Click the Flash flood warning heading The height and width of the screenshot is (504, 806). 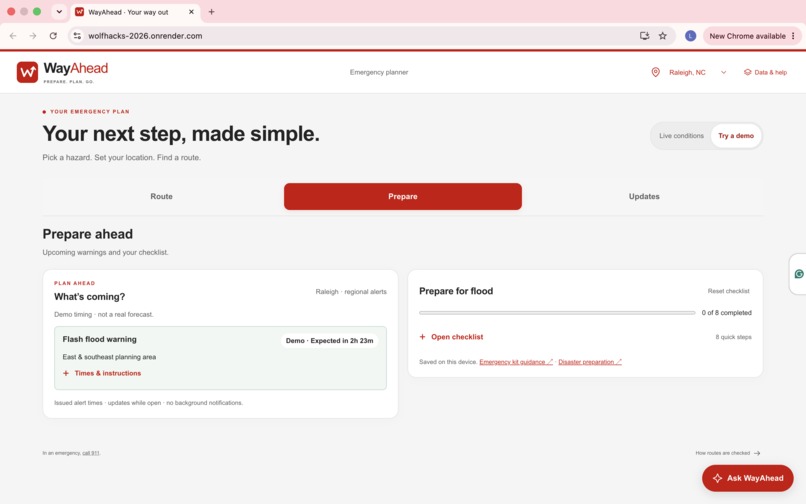click(100, 339)
